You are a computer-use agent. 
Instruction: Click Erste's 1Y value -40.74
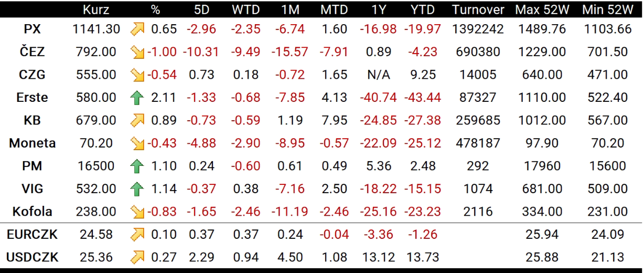pos(379,98)
